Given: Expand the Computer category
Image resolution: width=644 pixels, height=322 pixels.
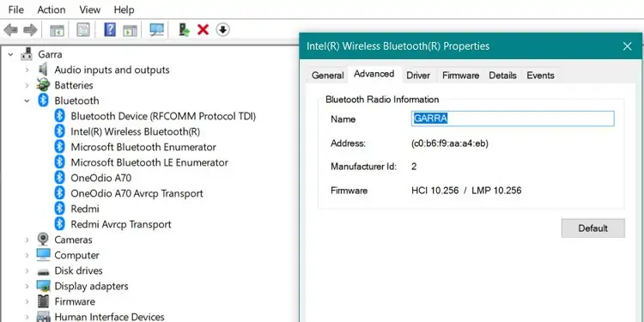Looking at the screenshot, I should coord(27,255).
